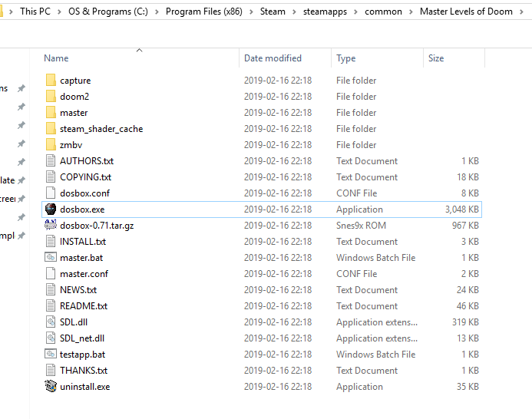
Task: Sort files by Size column
Action: (x=436, y=58)
